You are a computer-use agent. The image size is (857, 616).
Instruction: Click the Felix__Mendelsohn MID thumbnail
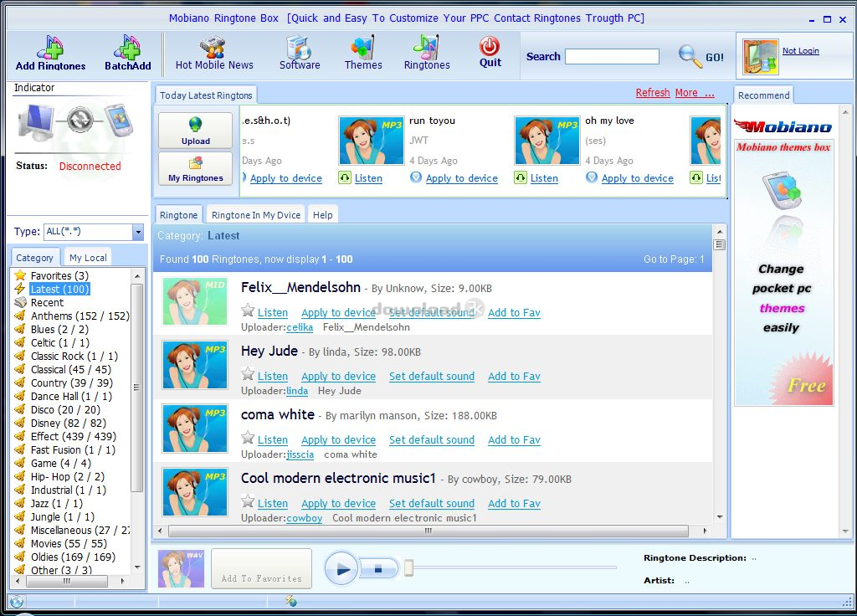(195, 301)
